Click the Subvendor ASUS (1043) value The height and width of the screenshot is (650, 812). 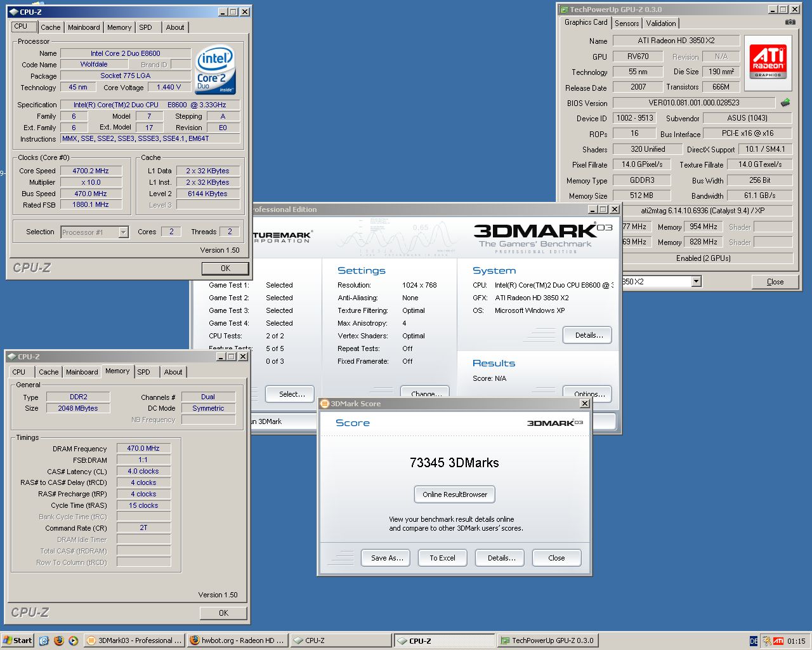(747, 118)
